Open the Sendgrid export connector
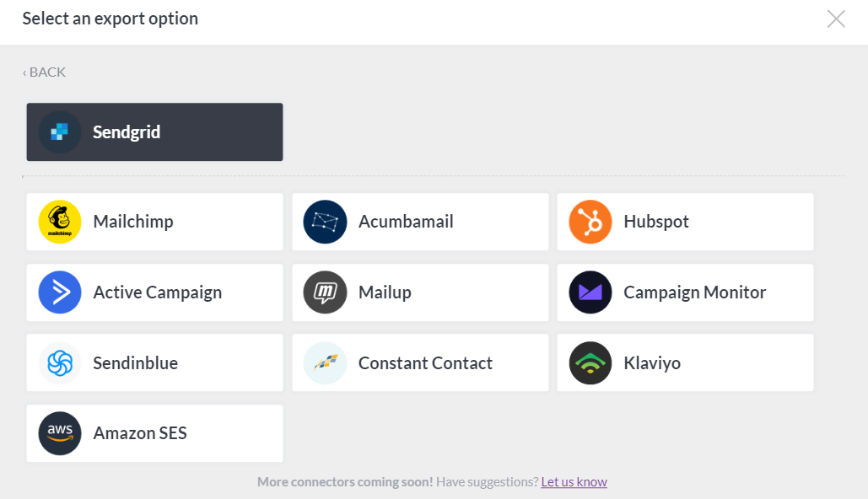 pyautogui.click(x=154, y=131)
